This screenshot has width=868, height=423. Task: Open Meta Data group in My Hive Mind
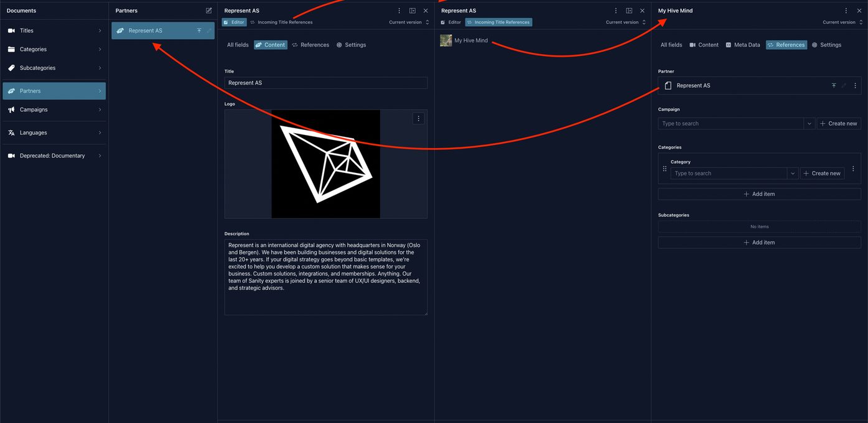(743, 45)
